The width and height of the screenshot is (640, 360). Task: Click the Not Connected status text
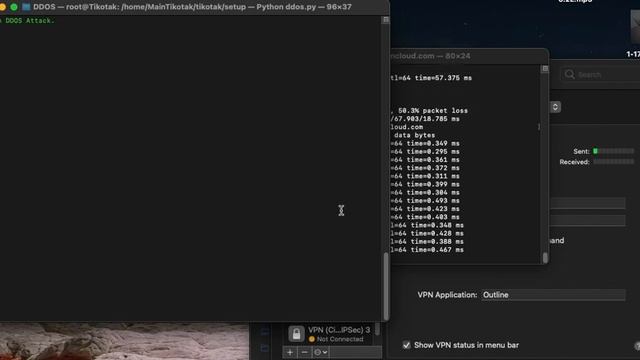(x=340, y=339)
